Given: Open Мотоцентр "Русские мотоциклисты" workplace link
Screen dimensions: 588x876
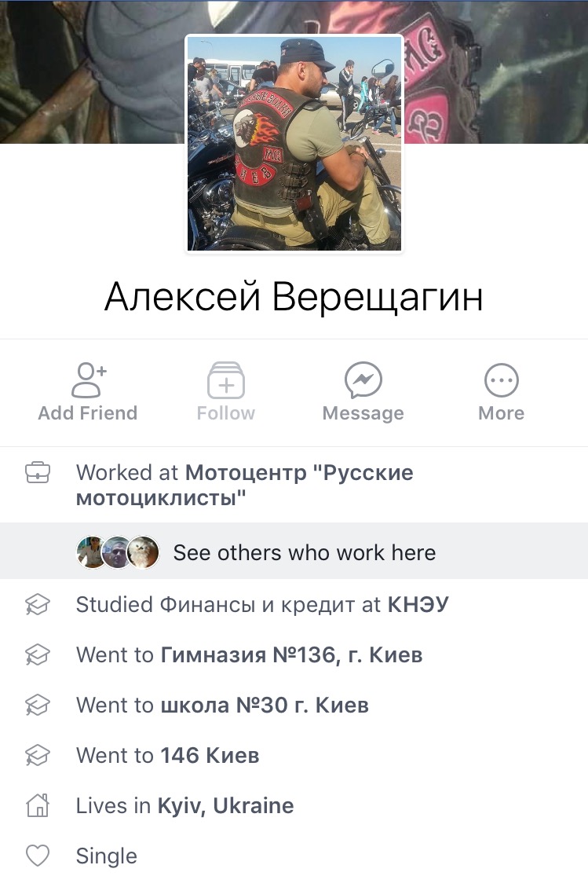Looking at the screenshot, I should tap(245, 485).
